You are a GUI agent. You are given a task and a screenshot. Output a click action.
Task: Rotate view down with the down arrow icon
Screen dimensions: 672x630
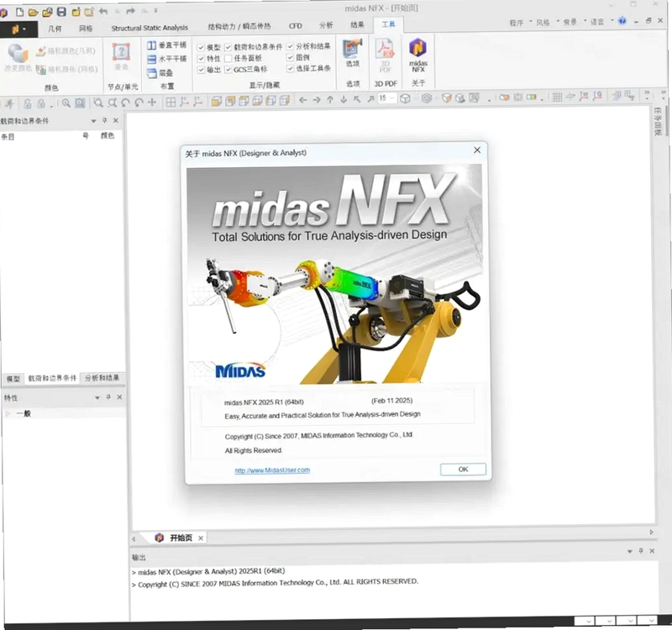344,100
